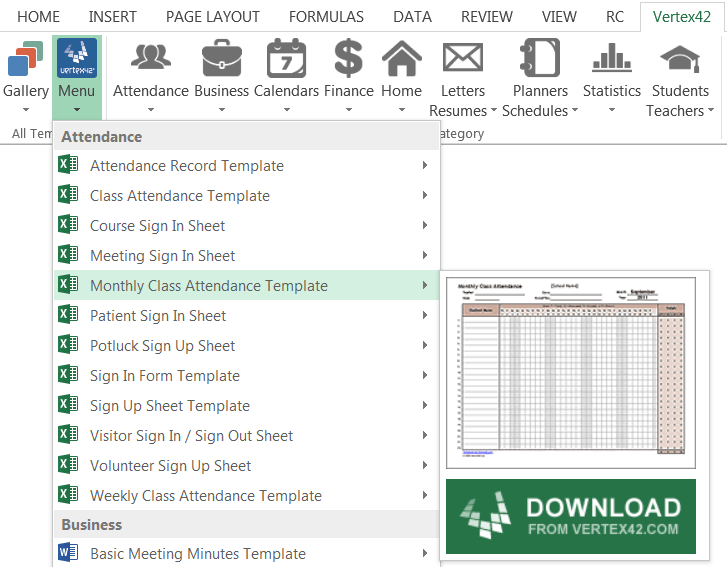Image resolution: width=727 pixels, height=567 pixels.
Task: Expand Attendance Record Template submenu arrow
Action: [x=425, y=165]
